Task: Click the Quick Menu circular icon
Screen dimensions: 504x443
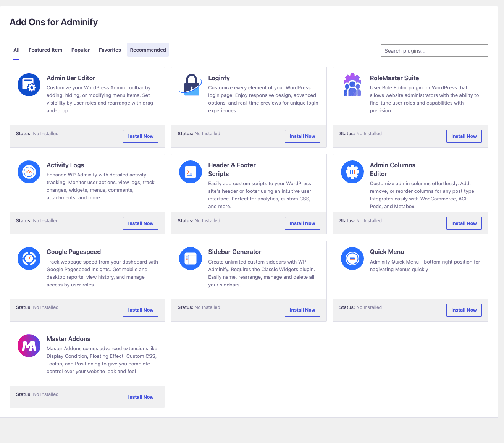Action: 352,259
